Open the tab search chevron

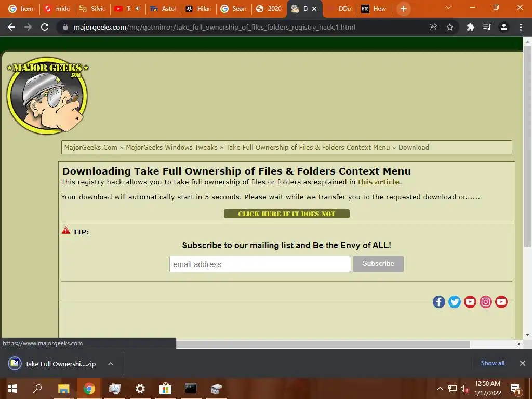click(x=448, y=7)
